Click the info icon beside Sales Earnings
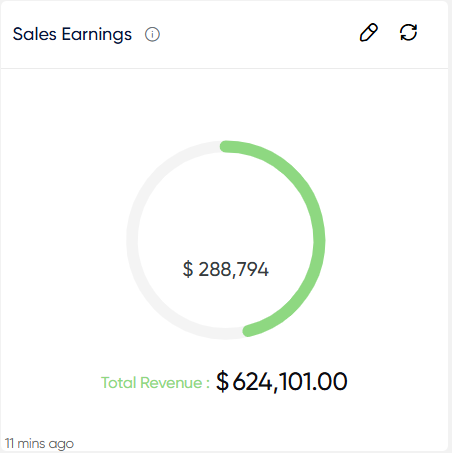The height and width of the screenshot is (453, 452). click(152, 34)
